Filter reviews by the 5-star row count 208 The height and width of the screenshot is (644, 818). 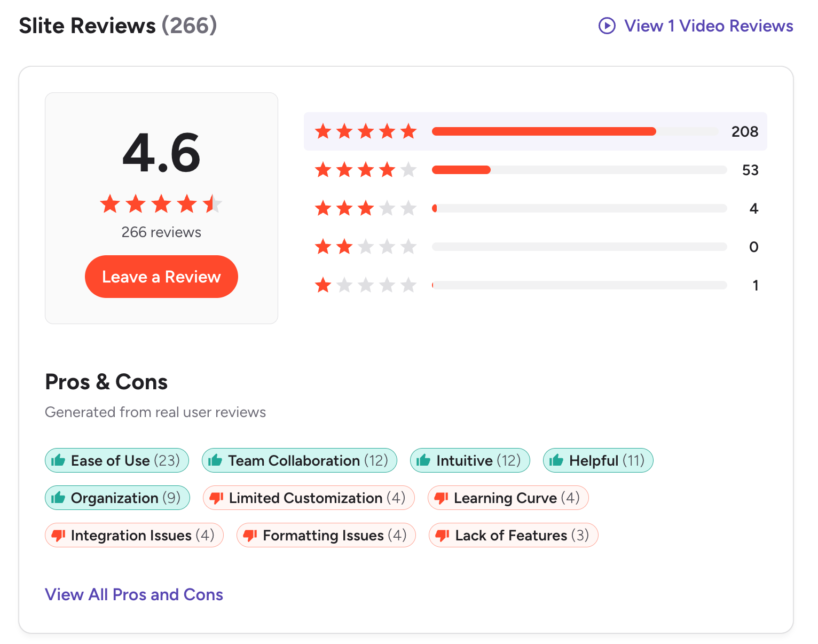744,131
